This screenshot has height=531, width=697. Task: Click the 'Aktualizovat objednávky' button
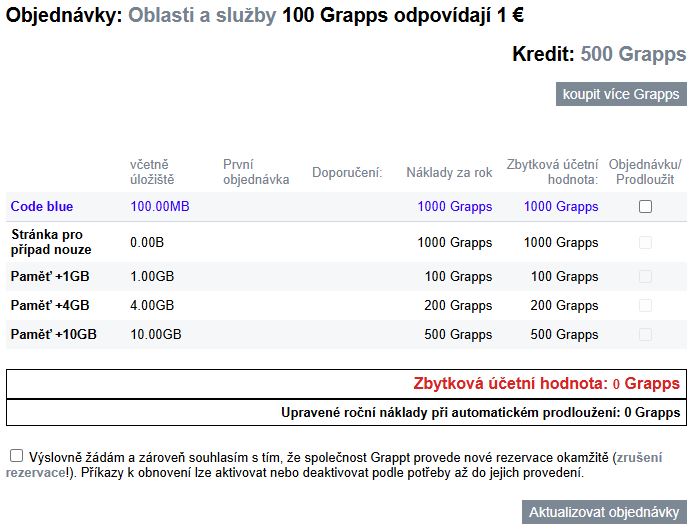pyautogui.click(x=604, y=512)
